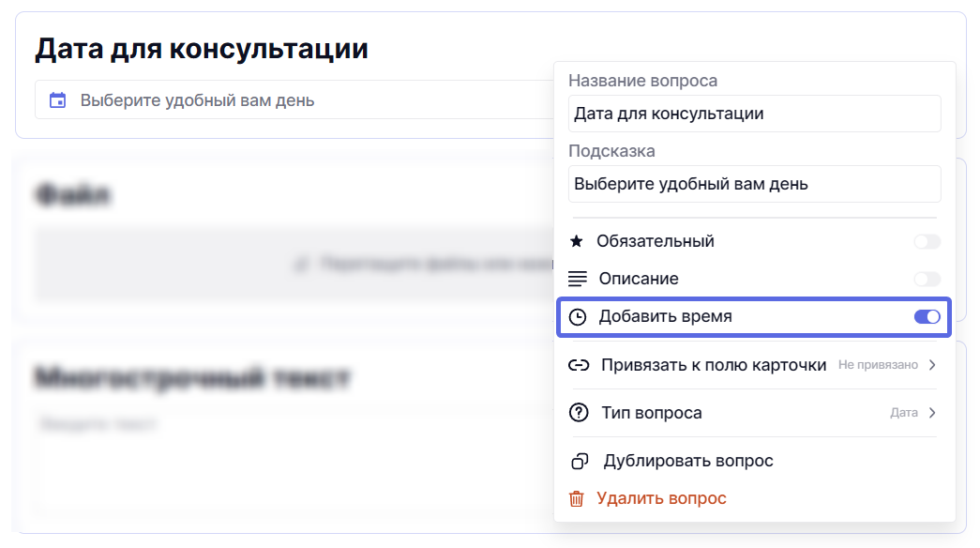
Task: Click the calendar icon in date field
Action: [58, 100]
